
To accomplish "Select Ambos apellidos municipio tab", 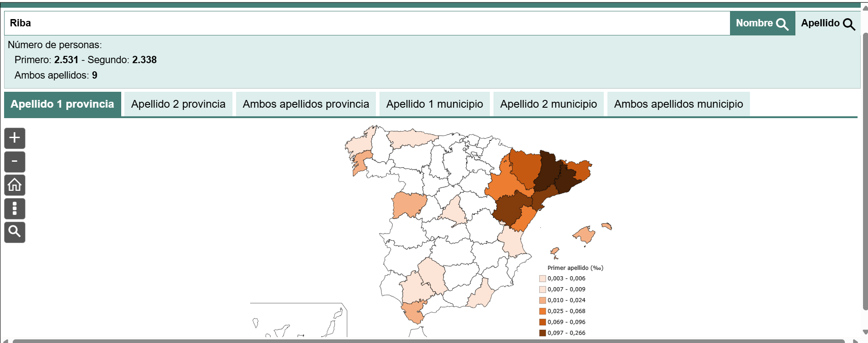I will click(678, 104).
